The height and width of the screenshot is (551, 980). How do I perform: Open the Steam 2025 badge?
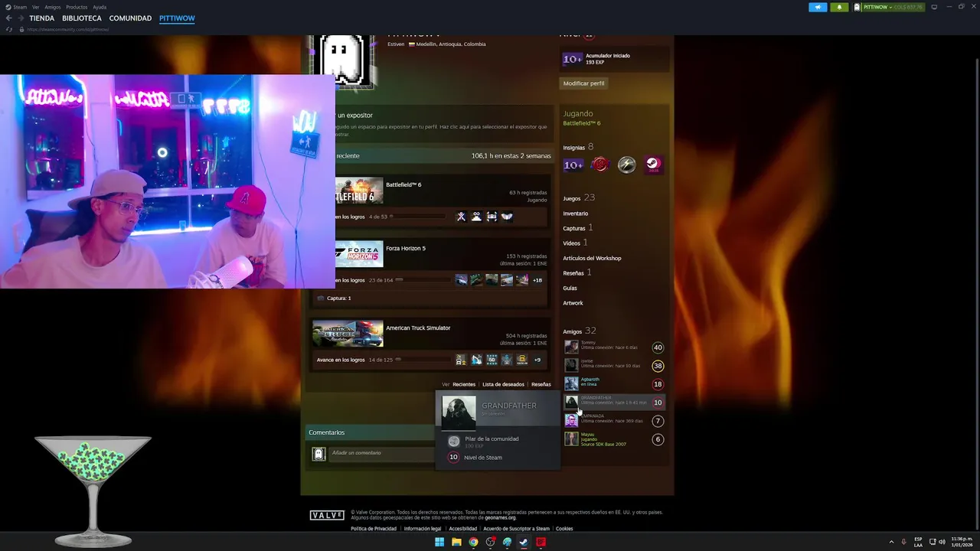point(653,165)
